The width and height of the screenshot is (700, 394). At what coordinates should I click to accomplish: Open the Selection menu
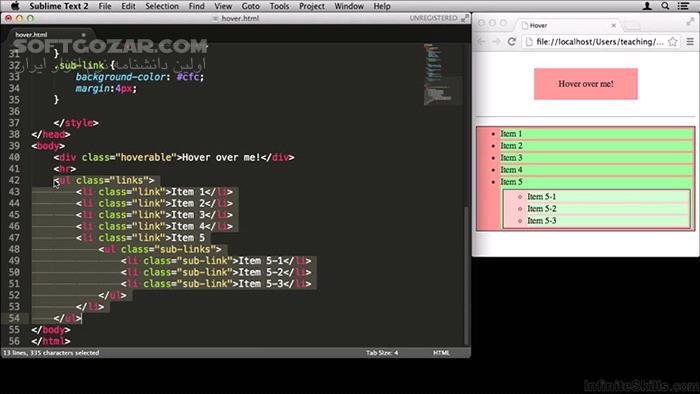[162, 6]
